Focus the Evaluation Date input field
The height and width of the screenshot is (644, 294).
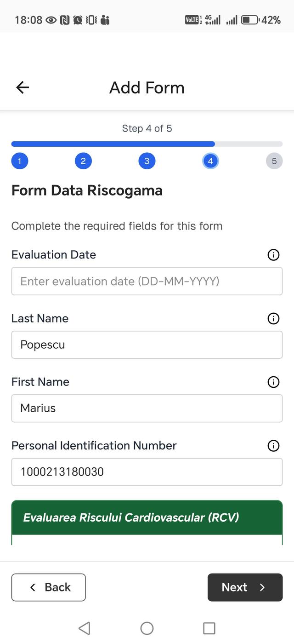coord(147,281)
